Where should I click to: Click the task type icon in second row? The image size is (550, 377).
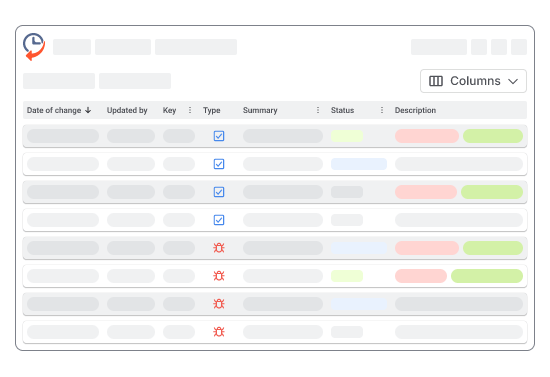[219, 164]
